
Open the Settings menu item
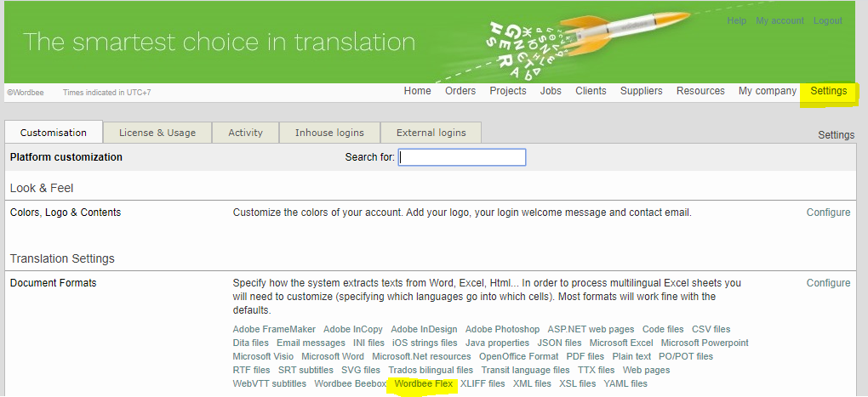(828, 91)
